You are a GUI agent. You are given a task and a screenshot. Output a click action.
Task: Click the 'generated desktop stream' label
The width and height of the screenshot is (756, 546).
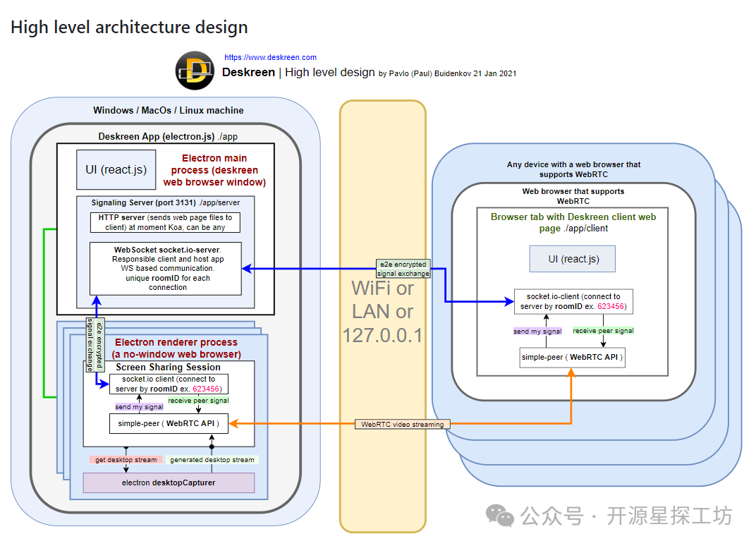[x=212, y=460]
